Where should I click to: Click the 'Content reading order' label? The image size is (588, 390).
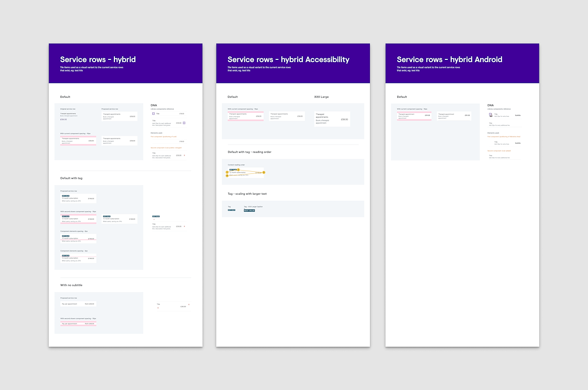[236, 165]
